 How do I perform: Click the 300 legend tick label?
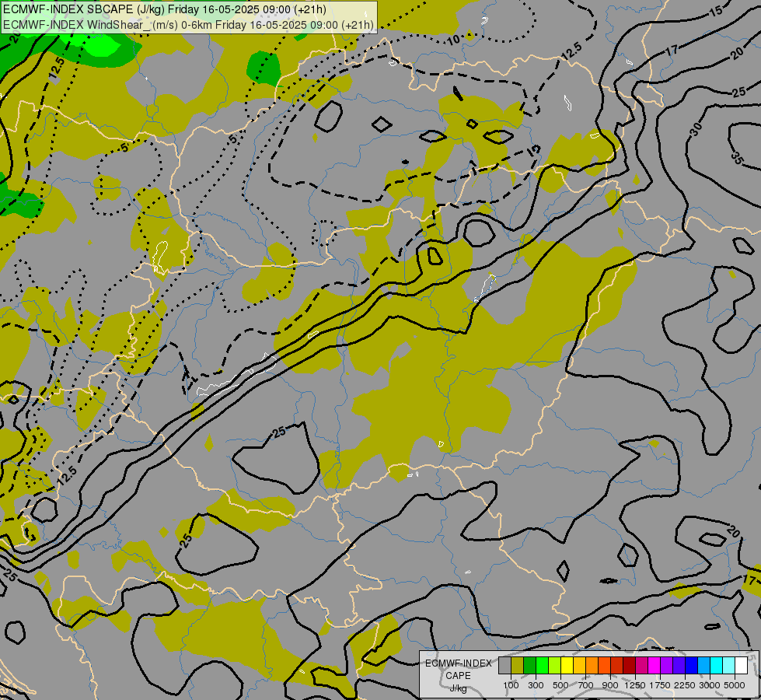(x=536, y=685)
